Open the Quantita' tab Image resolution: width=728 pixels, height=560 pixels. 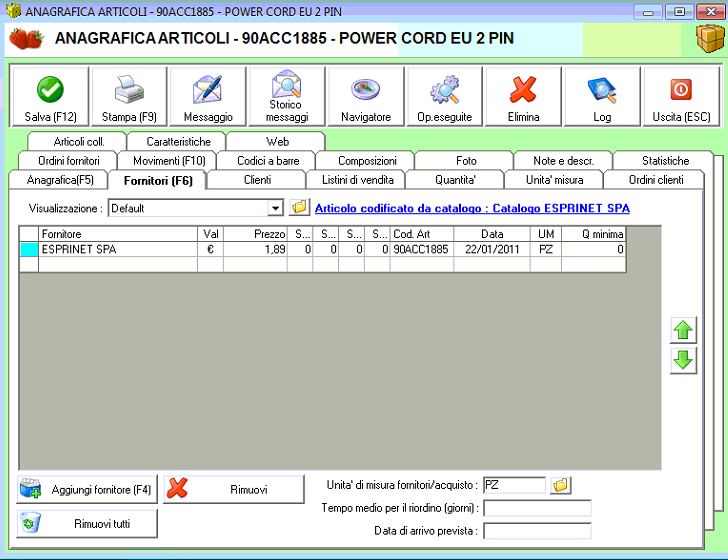tap(455, 180)
